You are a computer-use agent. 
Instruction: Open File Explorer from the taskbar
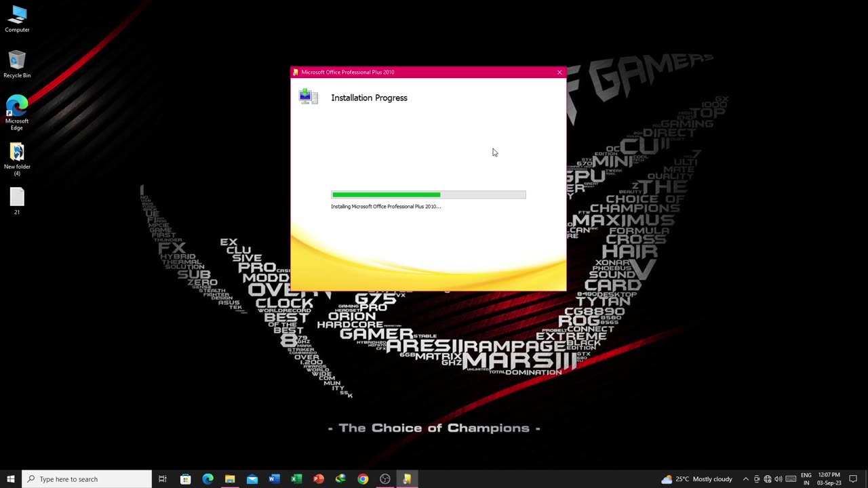(230, 479)
